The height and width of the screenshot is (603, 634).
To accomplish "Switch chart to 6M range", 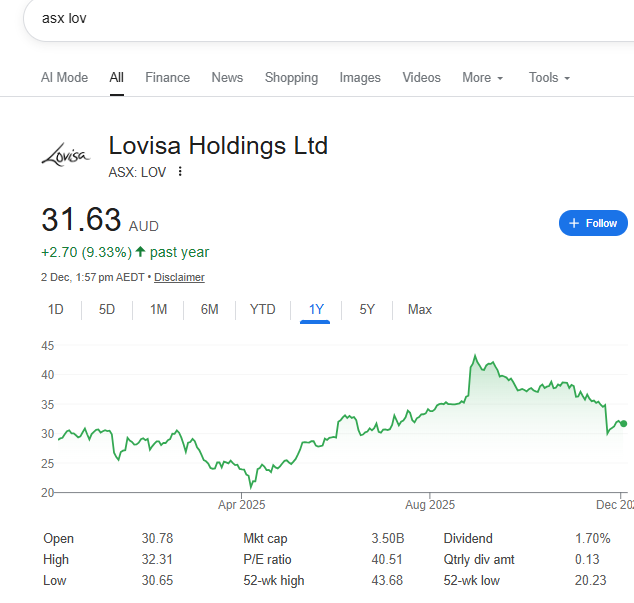I will 209,309.
